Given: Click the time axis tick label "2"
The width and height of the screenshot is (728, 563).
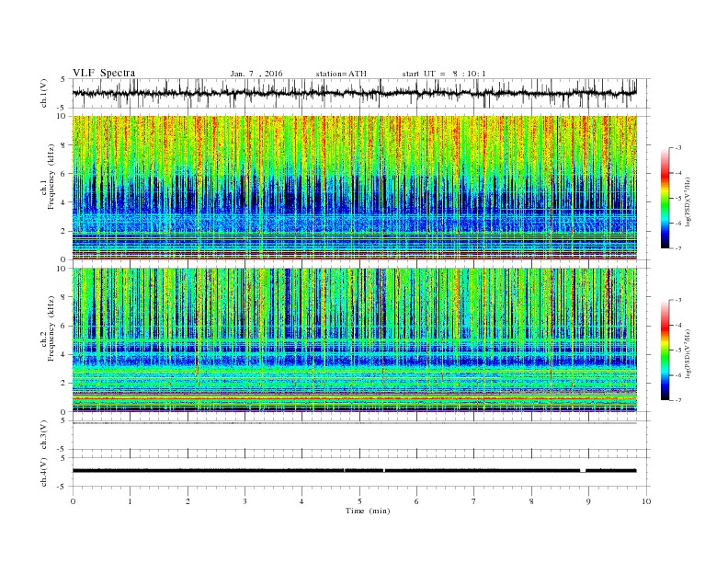Looking at the screenshot, I should pos(188,501).
